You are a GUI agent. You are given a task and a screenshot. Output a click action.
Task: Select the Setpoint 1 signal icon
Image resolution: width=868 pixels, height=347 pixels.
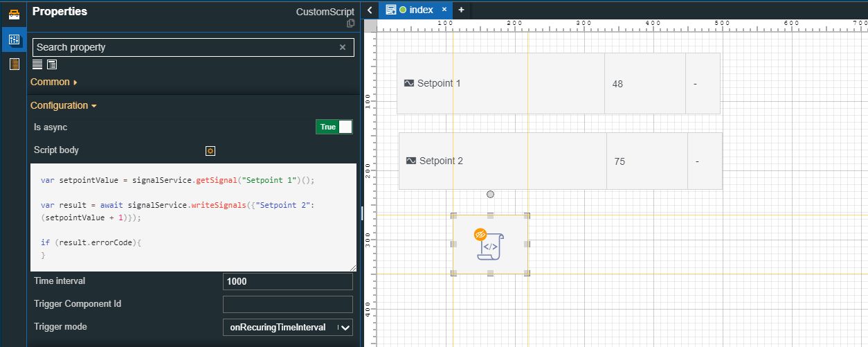(x=409, y=83)
